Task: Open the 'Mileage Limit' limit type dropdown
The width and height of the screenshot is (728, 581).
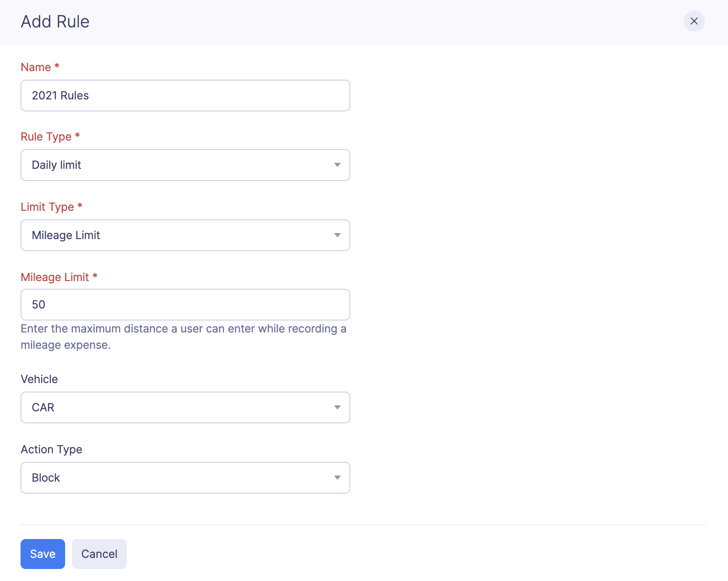Action: (185, 235)
